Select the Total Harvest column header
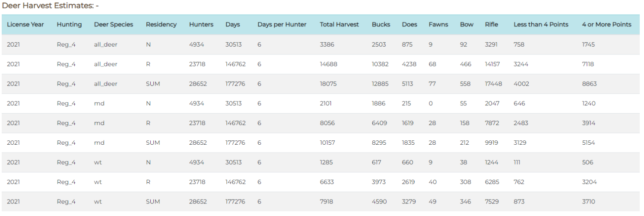The width and height of the screenshot is (644, 216). [x=339, y=25]
